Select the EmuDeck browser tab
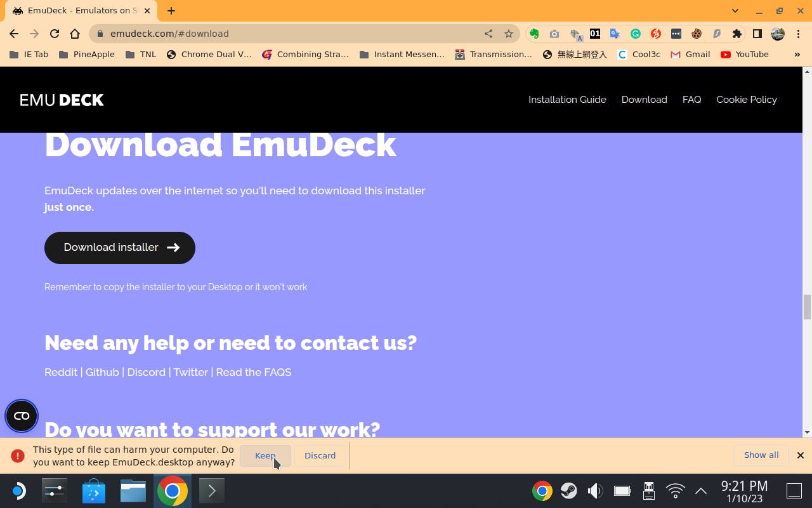This screenshot has height=508, width=812. pyautogui.click(x=82, y=11)
